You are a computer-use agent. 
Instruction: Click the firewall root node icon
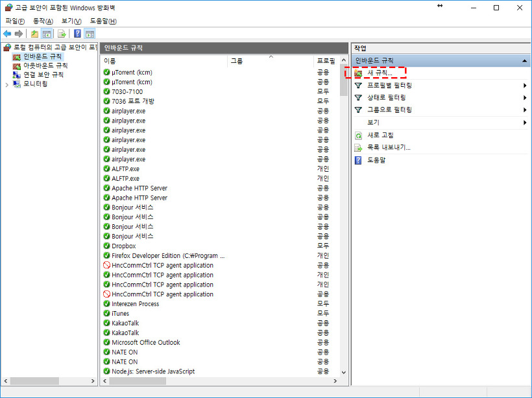coord(7,47)
